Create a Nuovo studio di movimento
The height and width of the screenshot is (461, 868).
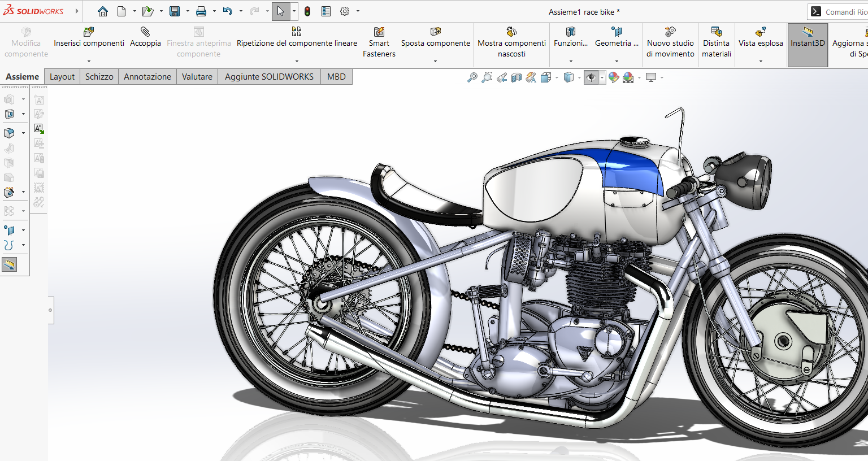tap(670, 42)
